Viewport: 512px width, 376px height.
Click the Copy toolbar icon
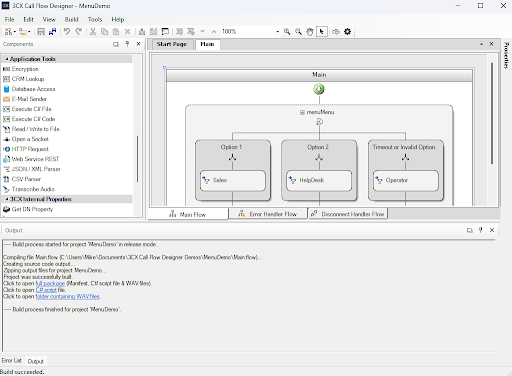(x=105, y=32)
